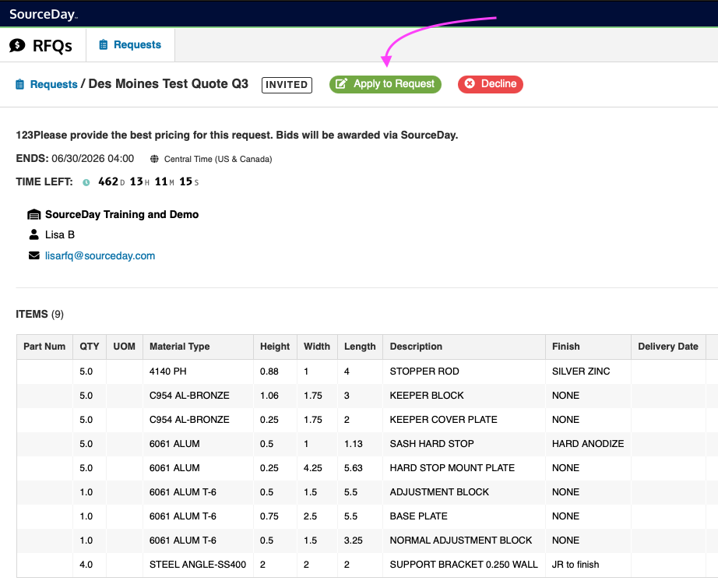Click the clipboard icon in Requests tab
The height and width of the screenshot is (588, 718).
pos(104,44)
